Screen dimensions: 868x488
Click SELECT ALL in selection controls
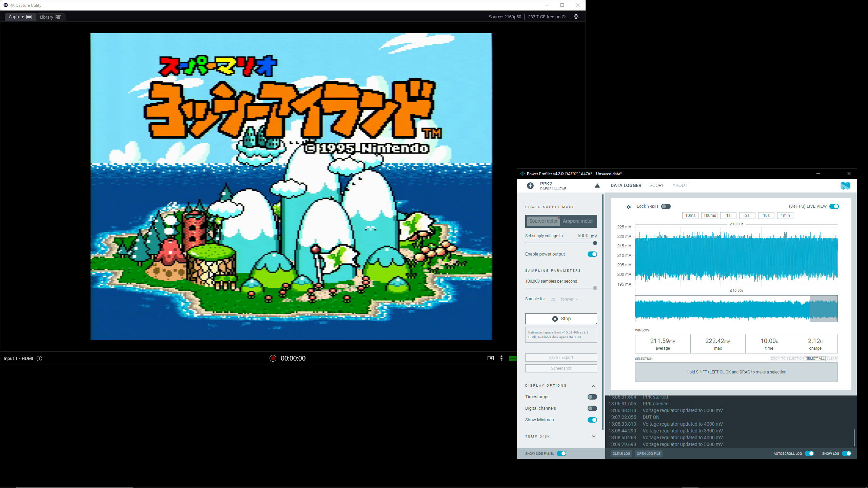[x=815, y=359]
